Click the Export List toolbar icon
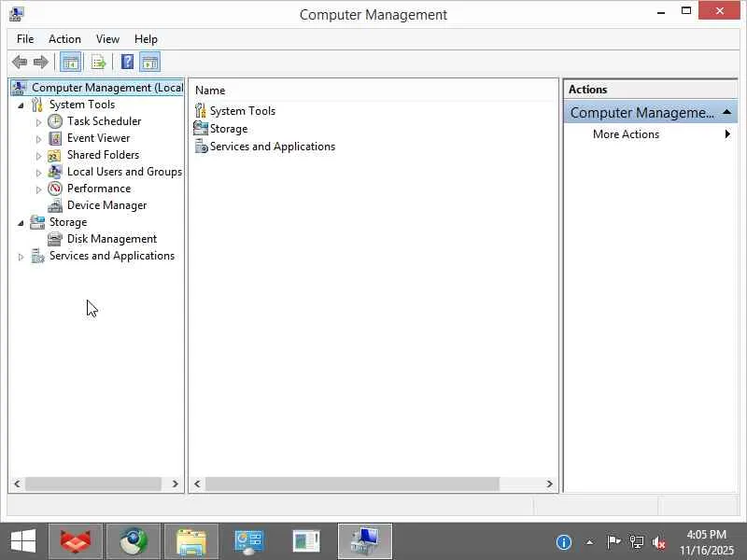 click(x=99, y=62)
